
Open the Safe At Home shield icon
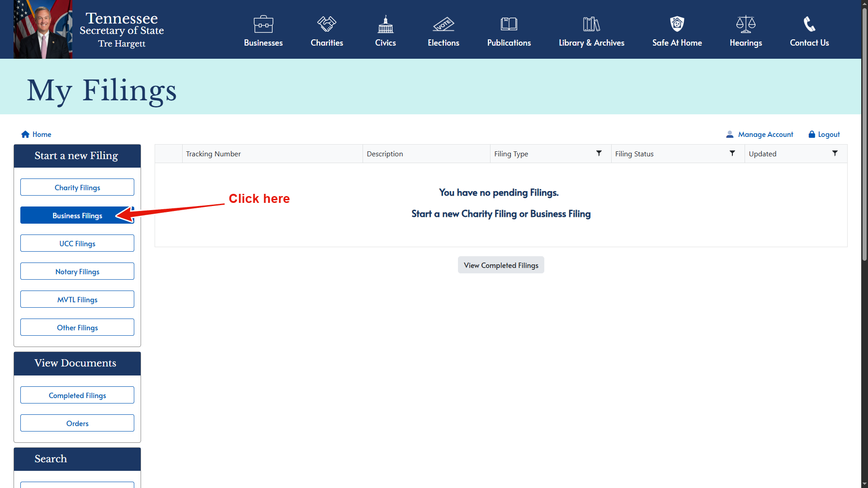coord(677,24)
